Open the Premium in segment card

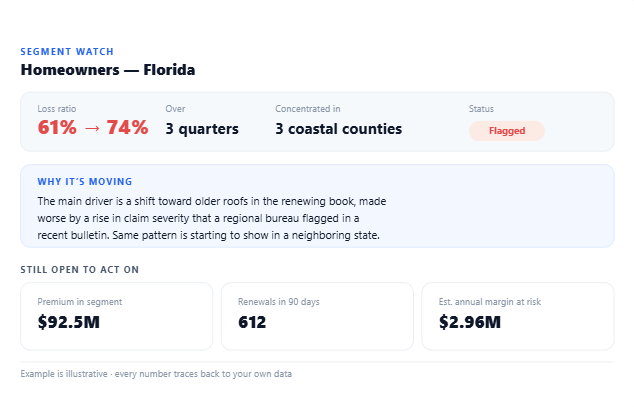point(116,316)
